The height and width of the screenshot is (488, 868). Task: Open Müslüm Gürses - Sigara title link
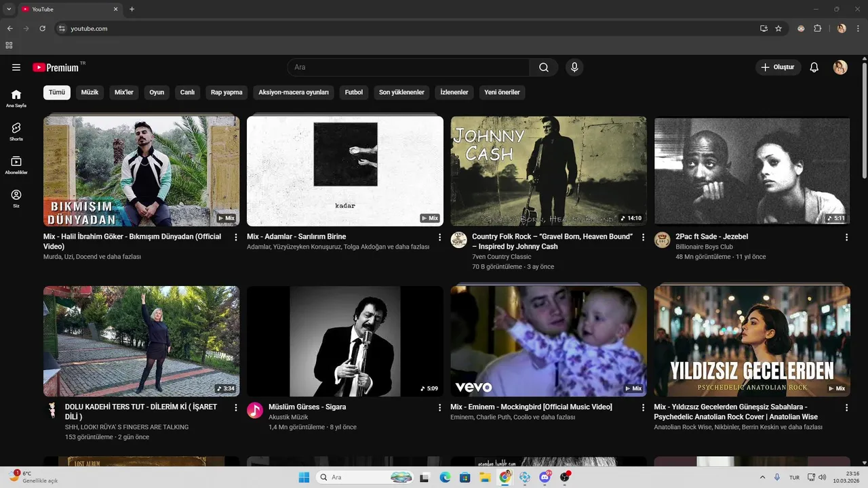pyautogui.click(x=307, y=407)
